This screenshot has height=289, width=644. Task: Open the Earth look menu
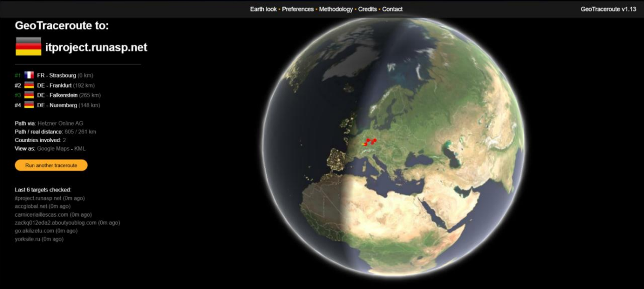click(x=263, y=9)
